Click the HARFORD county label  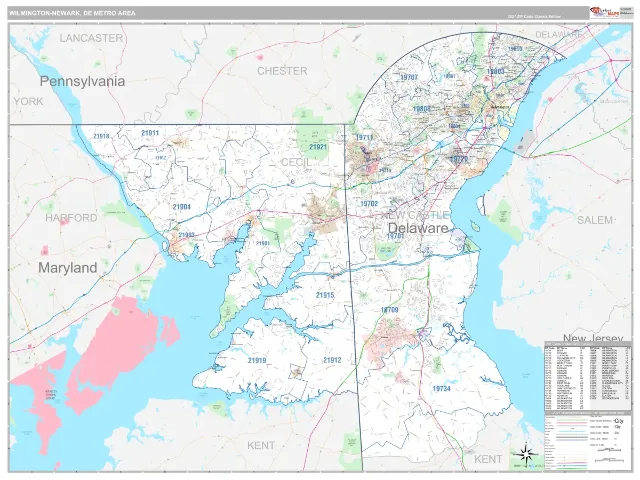71,218
